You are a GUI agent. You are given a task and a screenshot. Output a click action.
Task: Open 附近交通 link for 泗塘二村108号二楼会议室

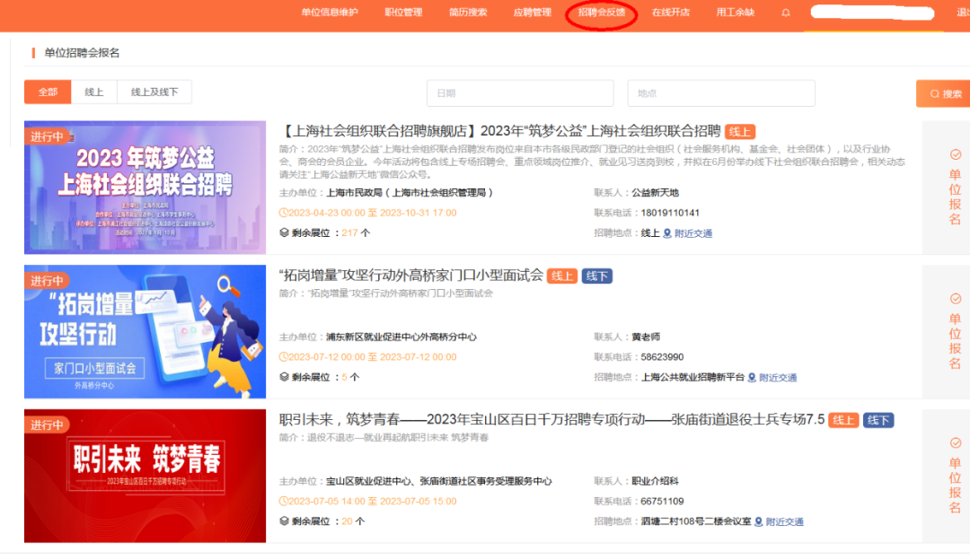coord(784,521)
